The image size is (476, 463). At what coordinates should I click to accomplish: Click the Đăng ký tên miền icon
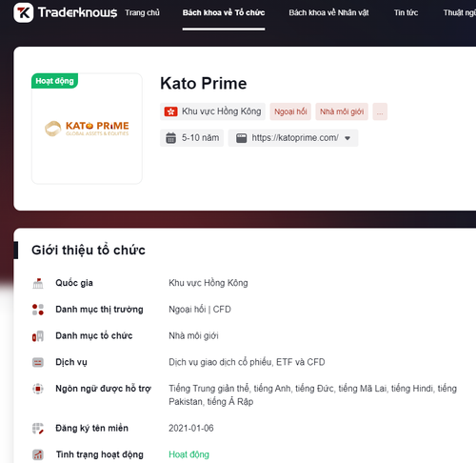tap(38, 429)
